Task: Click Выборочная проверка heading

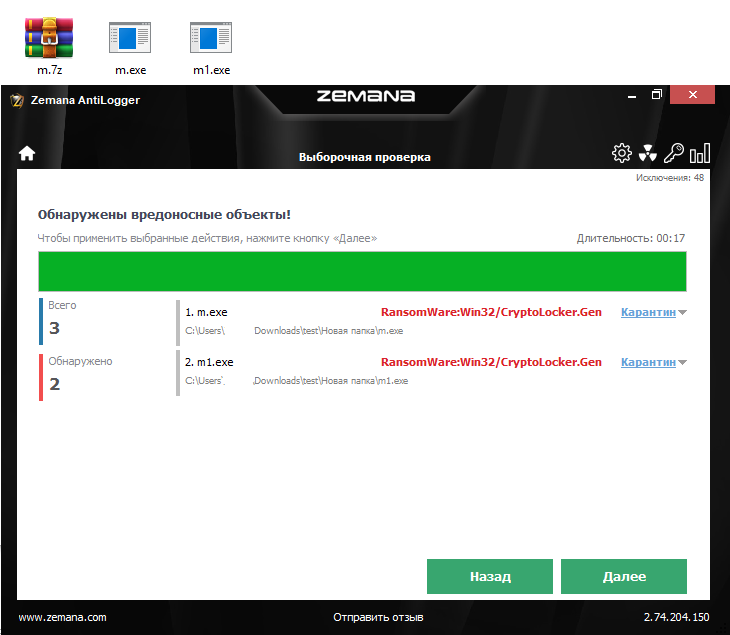Action: click(x=365, y=157)
